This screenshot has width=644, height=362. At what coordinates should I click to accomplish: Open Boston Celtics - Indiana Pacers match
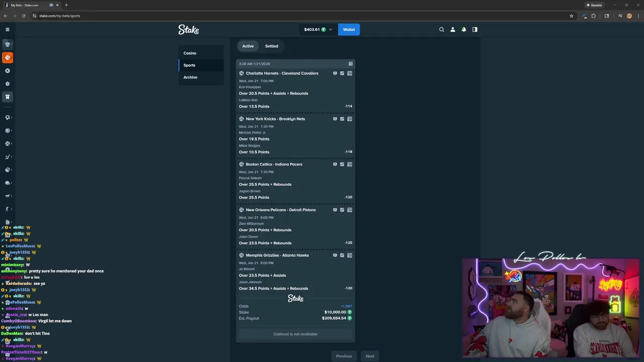click(274, 164)
